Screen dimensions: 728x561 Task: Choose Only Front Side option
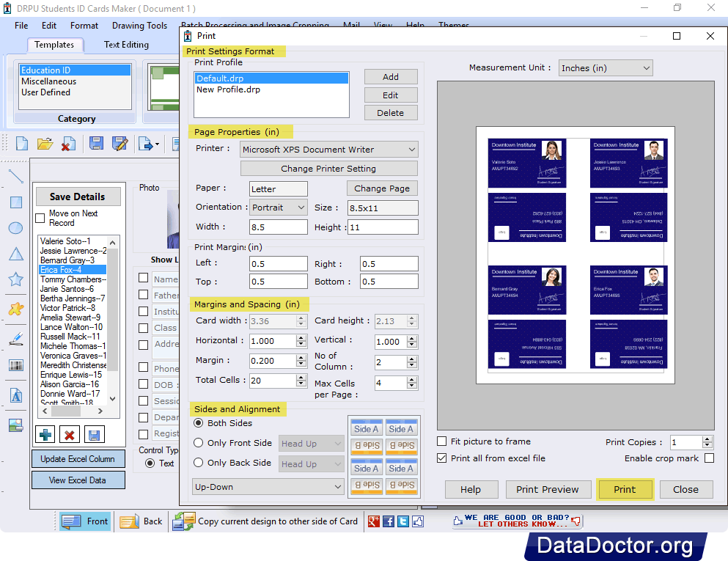coord(199,443)
